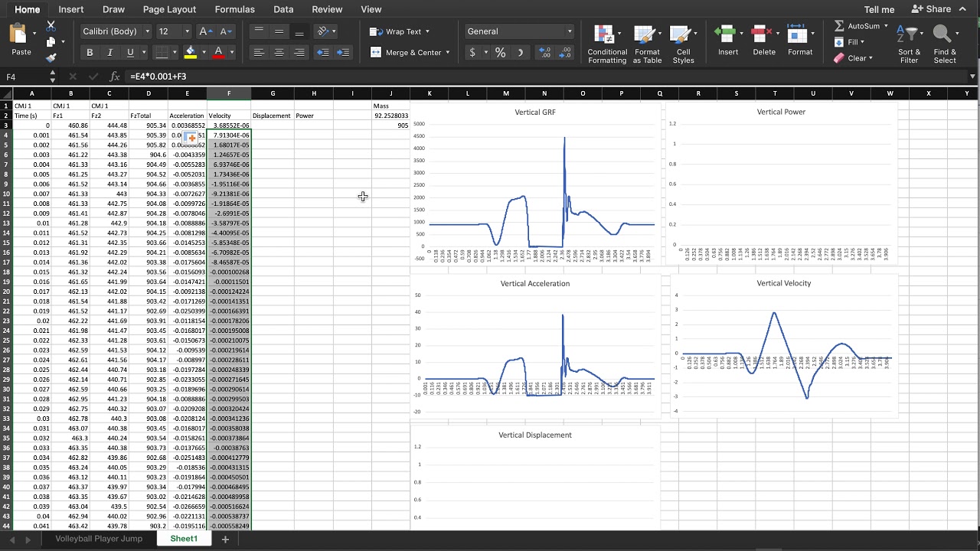This screenshot has height=551, width=980.
Task: Click the Copy icon
Action: [51, 42]
